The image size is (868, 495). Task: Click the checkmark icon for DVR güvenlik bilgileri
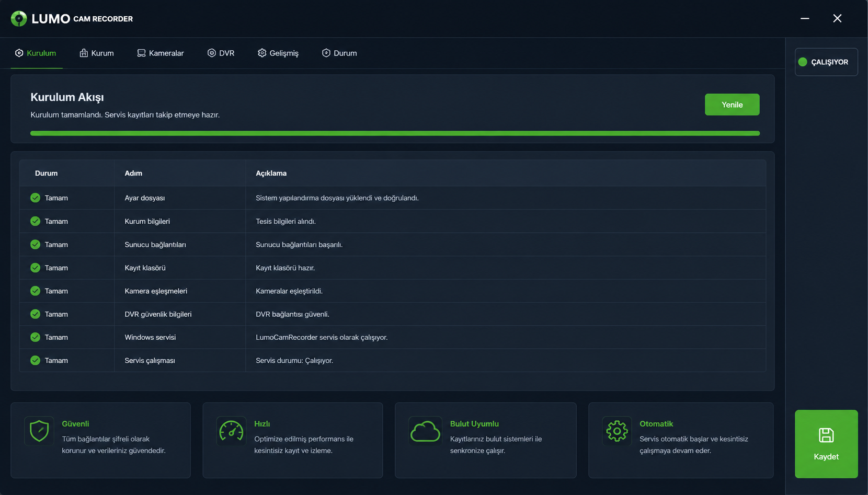(x=35, y=314)
